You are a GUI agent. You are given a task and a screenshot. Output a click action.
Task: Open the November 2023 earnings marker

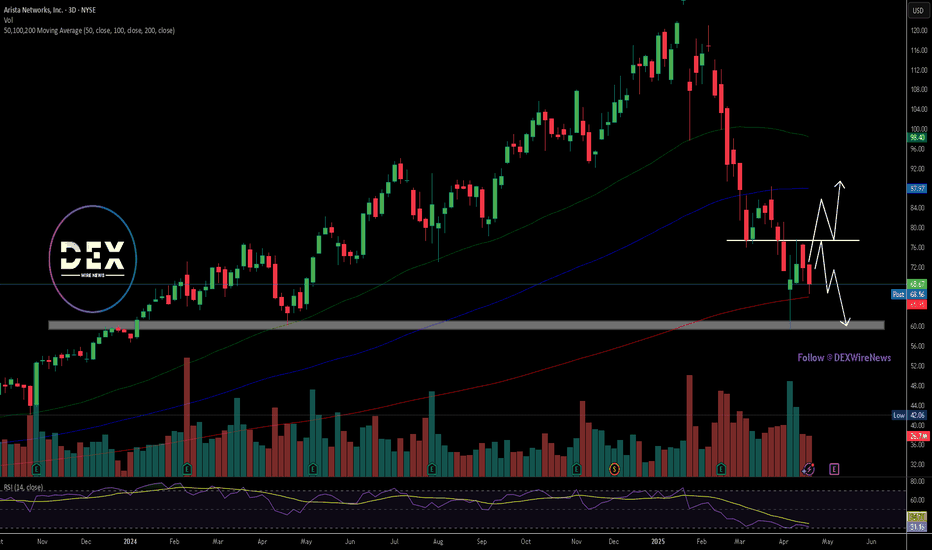37,469
